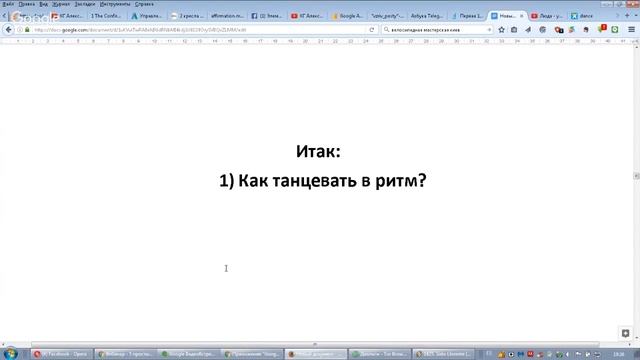This screenshot has height=360, width=640.
Task: Reload the page with the refresh icon
Action: pos(371,30)
